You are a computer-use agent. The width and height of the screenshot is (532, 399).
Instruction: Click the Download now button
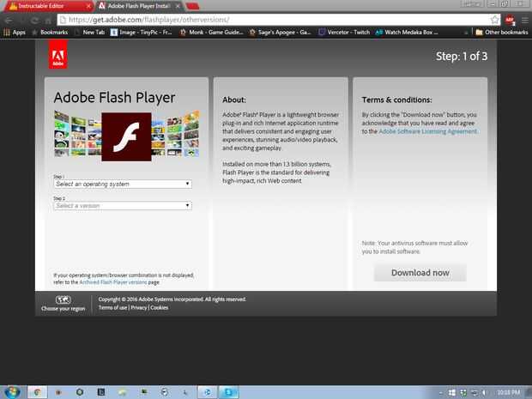(x=420, y=273)
